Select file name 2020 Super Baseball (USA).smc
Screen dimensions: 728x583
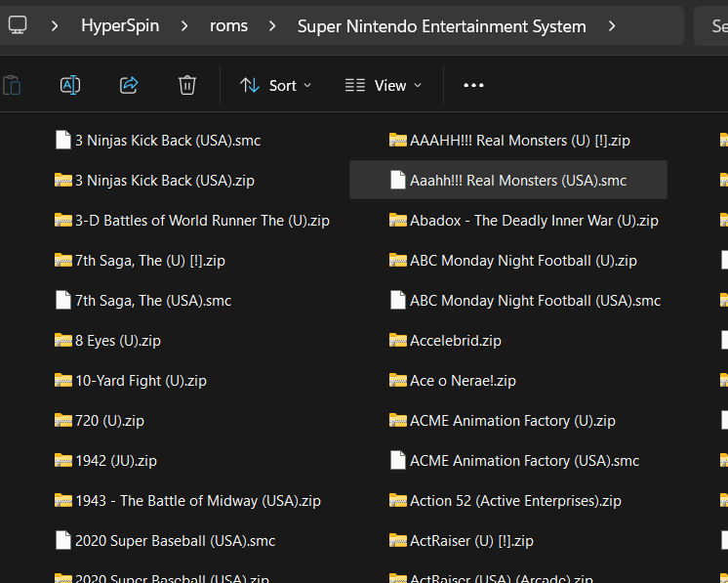point(176,541)
